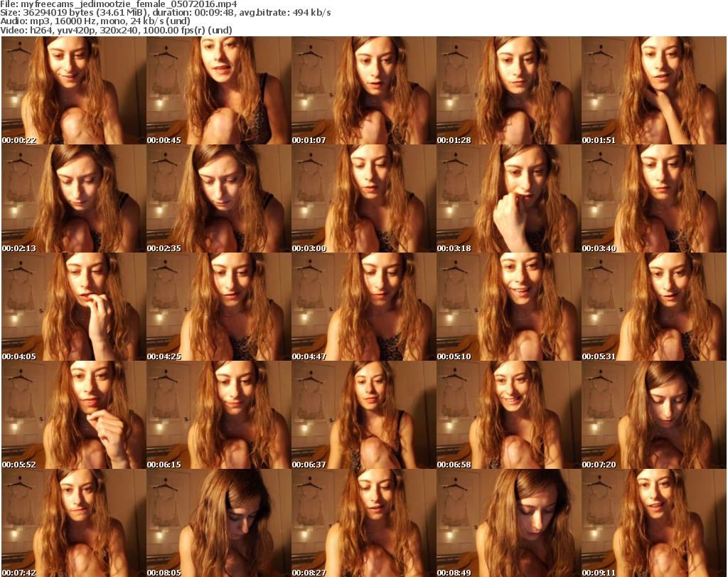Viewport: 728px width, 577px height.
Task: Select the frame at 00:04:05
Action: (x=74, y=307)
